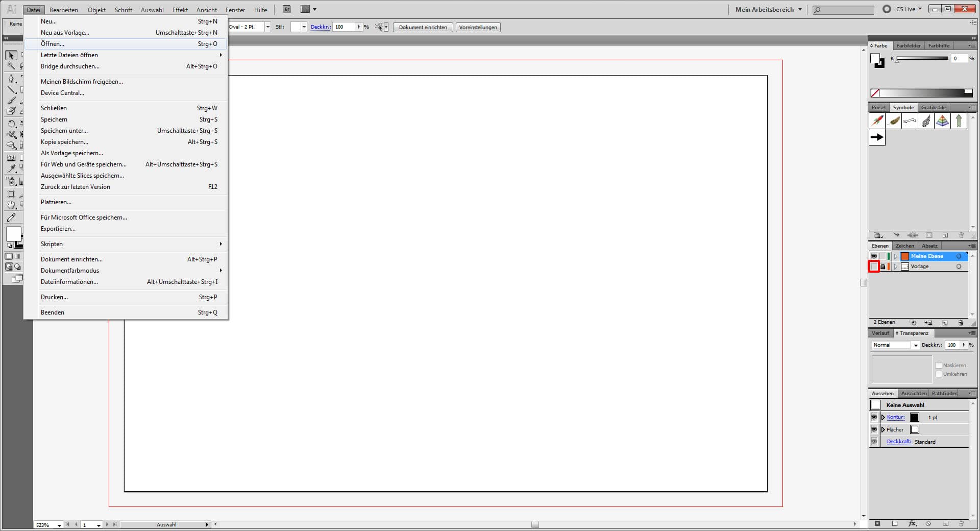Select the Zauberstab (Magic Wand) tool
The image size is (980, 531).
[11, 65]
